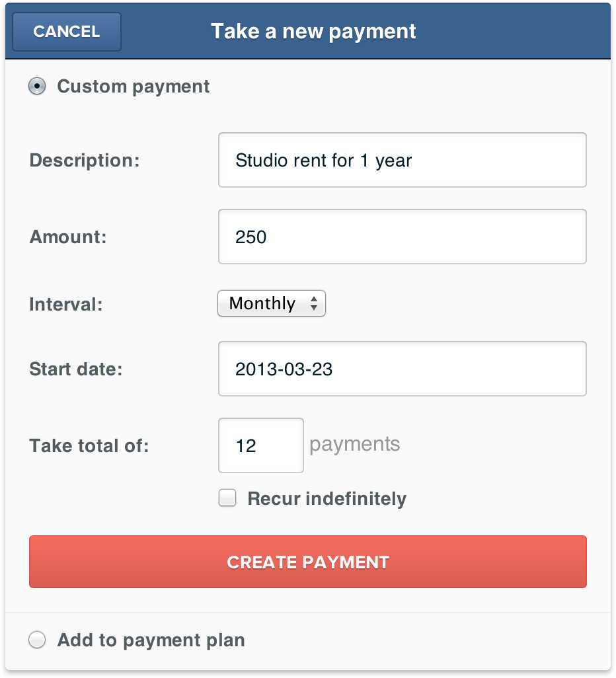Open the Start date field

tap(402, 369)
